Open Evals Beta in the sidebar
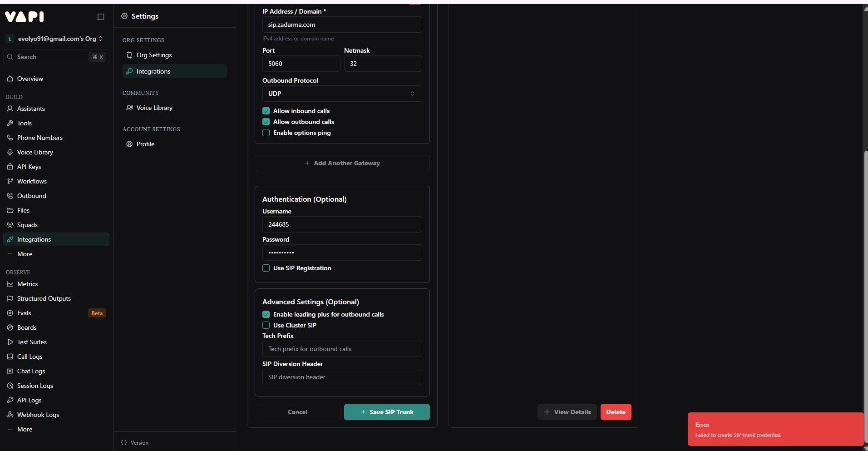This screenshot has height=451, width=868. 56,313
